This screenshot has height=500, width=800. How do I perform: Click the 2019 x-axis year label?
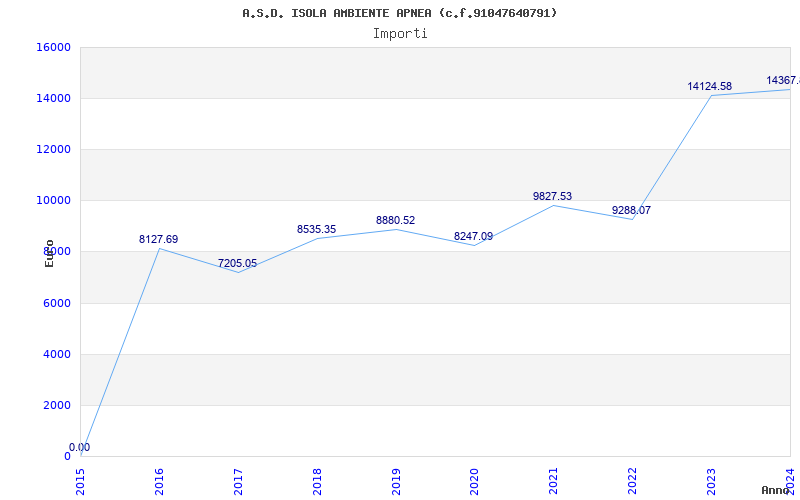coord(396,481)
